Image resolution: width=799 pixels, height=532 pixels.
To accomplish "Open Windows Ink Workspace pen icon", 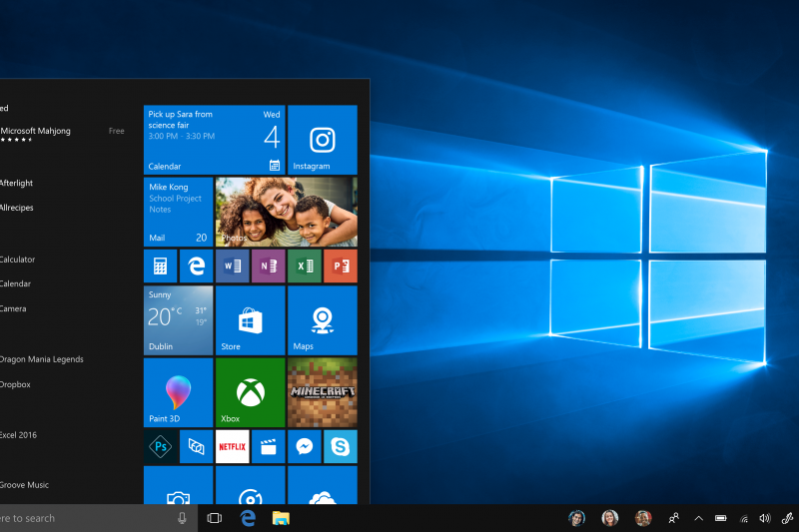I will [x=787, y=518].
